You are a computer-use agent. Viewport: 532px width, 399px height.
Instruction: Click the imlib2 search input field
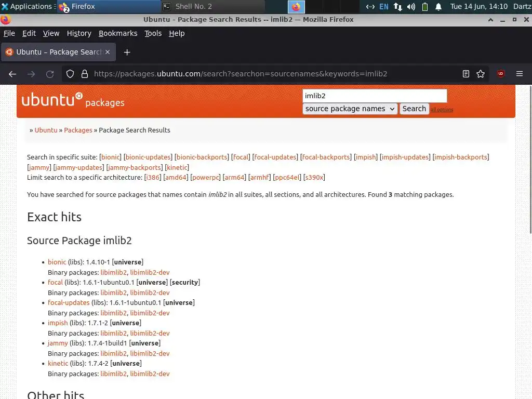pos(375,96)
